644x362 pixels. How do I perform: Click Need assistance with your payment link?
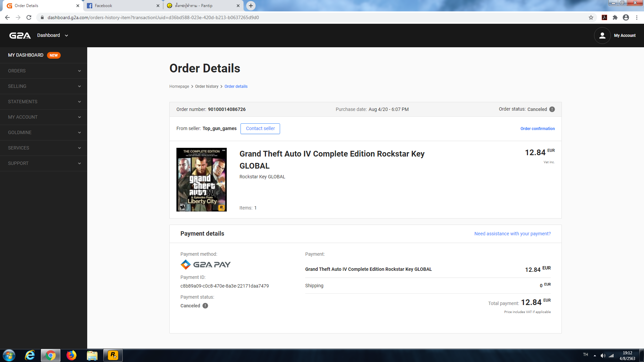[x=512, y=234]
